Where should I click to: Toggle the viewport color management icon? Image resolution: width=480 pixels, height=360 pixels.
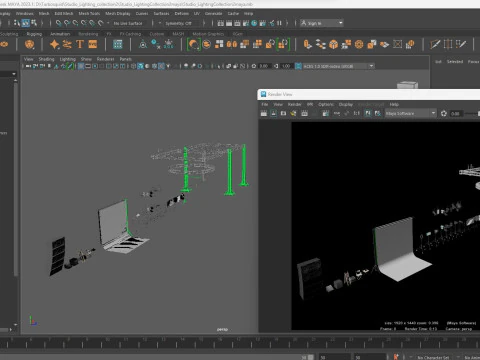(x=298, y=66)
